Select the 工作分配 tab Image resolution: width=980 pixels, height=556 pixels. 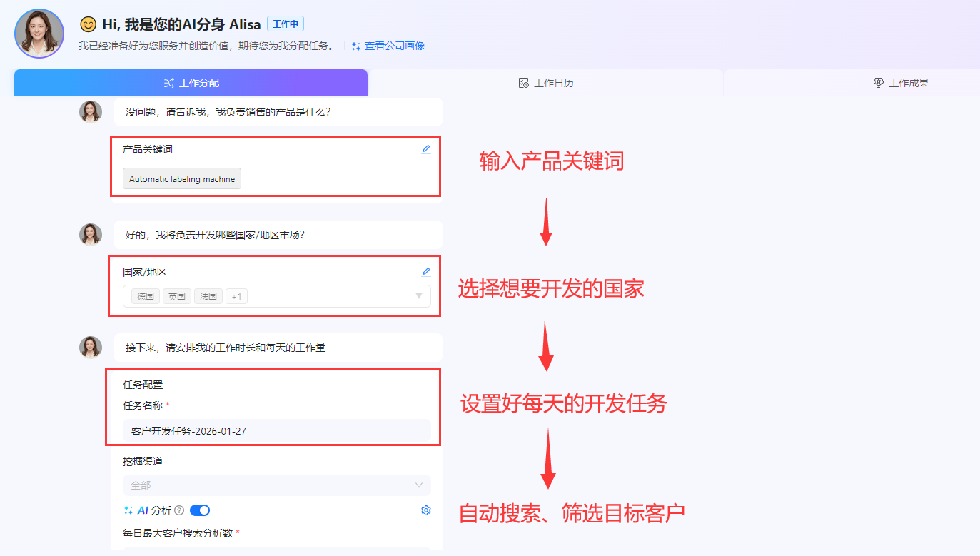coord(191,83)
